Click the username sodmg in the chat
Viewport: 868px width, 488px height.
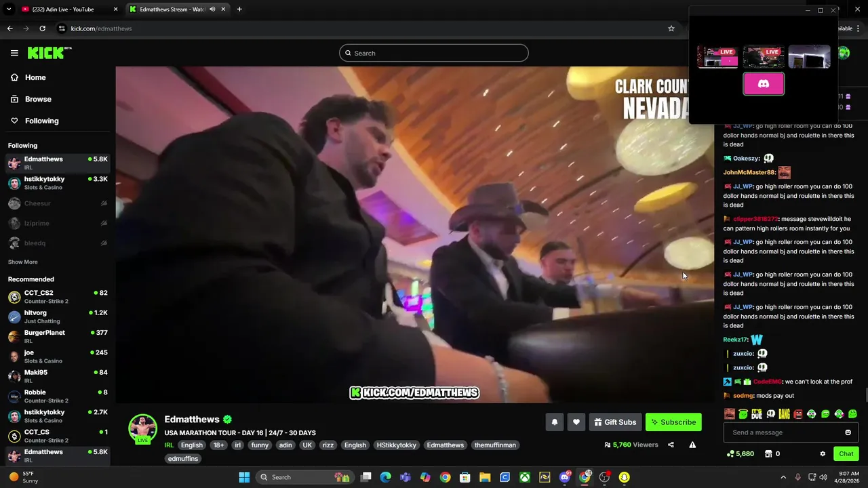743,396
